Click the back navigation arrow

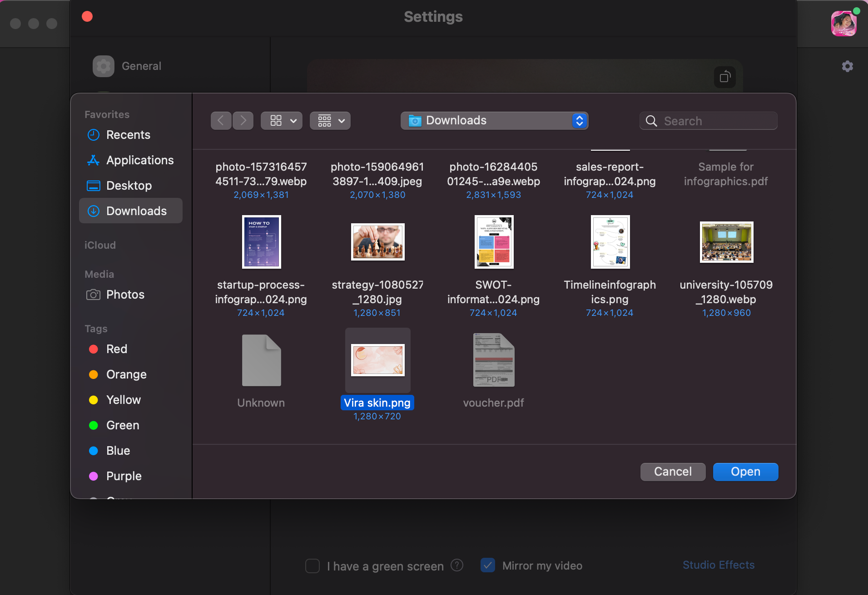tap(221, 121)
